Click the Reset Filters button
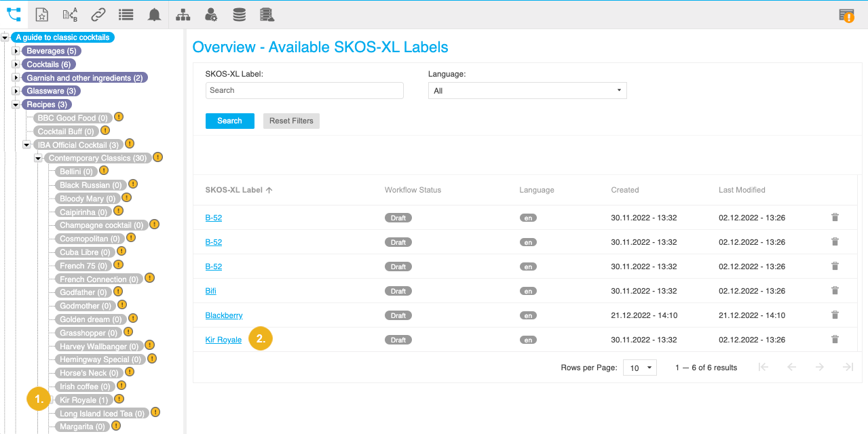This screenshot has height=434, width=868. point(291,121)
